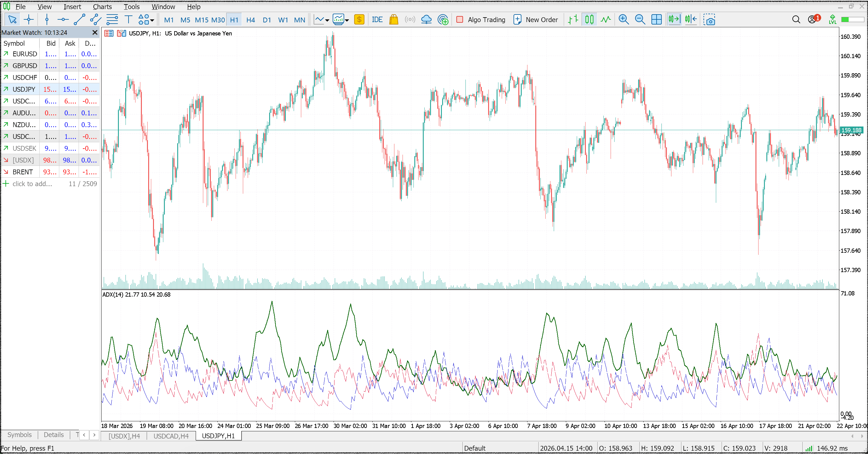
Task: Open the VPS cloud hosting icon
Action: (x=426, y=20)
